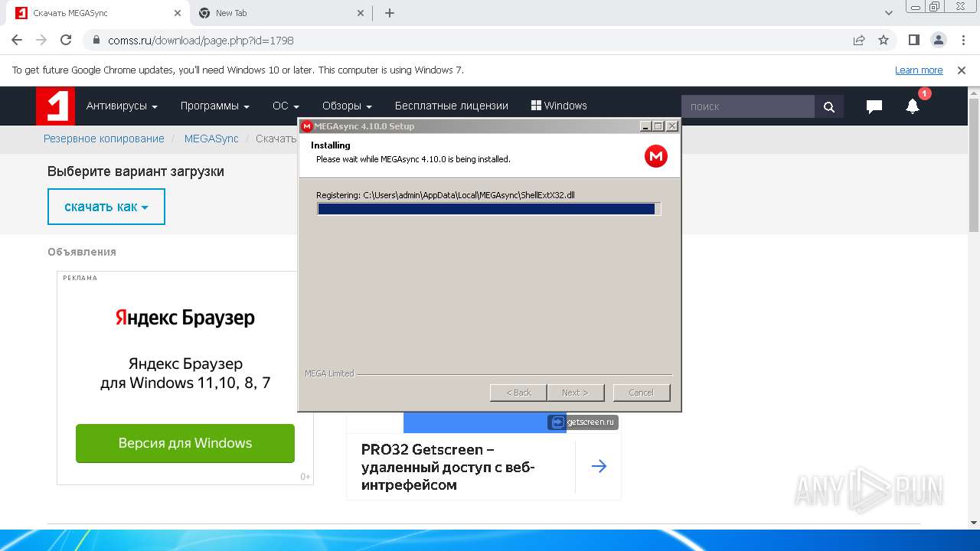Image resolution: width=980 pixels, height=551 pixels.
Task: Expand the Обзоры menu
Action: (x=347, y=106)
